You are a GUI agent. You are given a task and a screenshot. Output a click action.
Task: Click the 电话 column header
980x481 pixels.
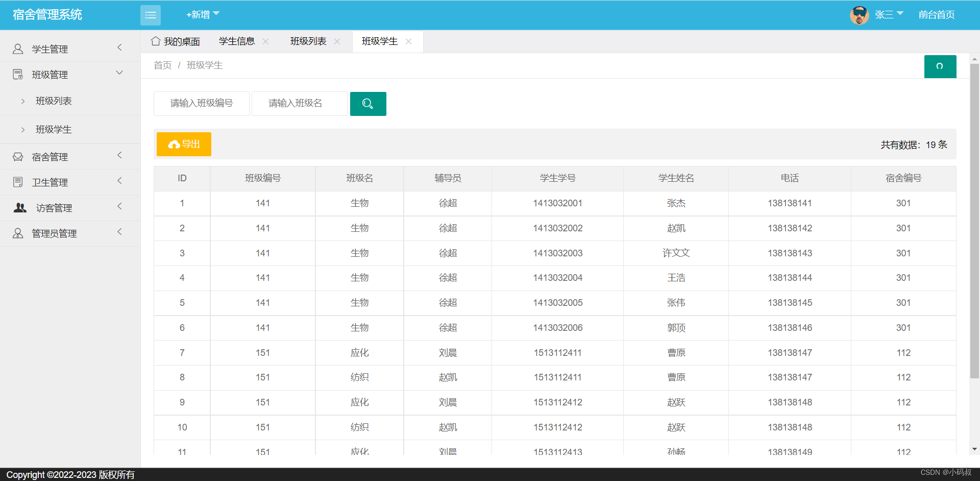[790, 178]
